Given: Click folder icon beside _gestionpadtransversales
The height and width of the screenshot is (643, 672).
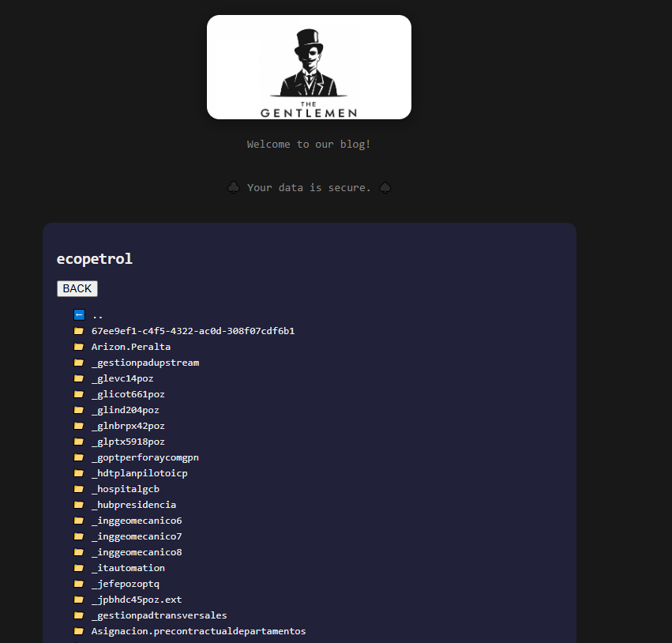Looking at the screenshot, I should click(79, 615).
